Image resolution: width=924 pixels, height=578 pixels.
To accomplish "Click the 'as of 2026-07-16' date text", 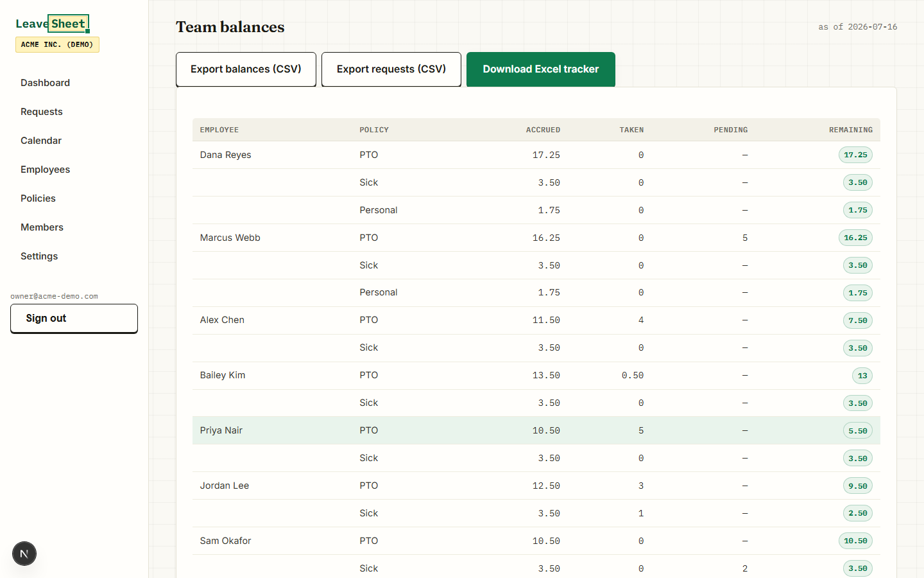I will pos(857,27).
